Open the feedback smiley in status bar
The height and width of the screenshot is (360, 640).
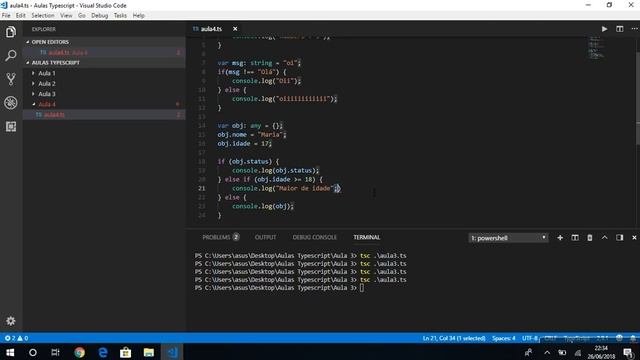pos(620,338)
